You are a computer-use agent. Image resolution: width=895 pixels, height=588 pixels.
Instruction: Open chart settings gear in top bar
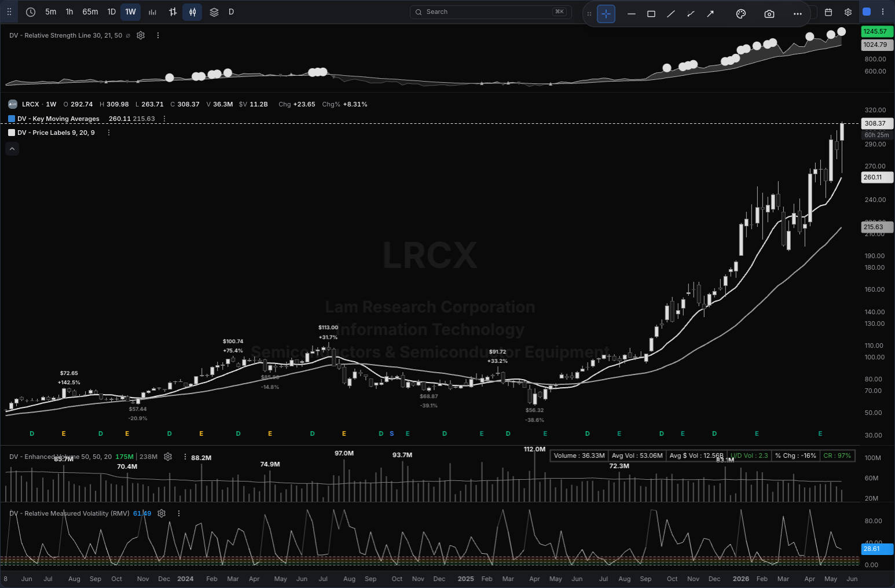[848, 12]
